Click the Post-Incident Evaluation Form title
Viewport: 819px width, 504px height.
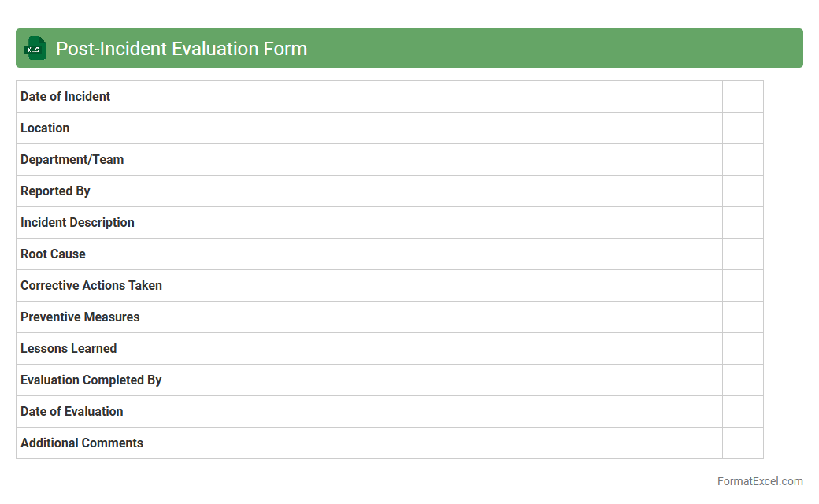coord(181,49)
